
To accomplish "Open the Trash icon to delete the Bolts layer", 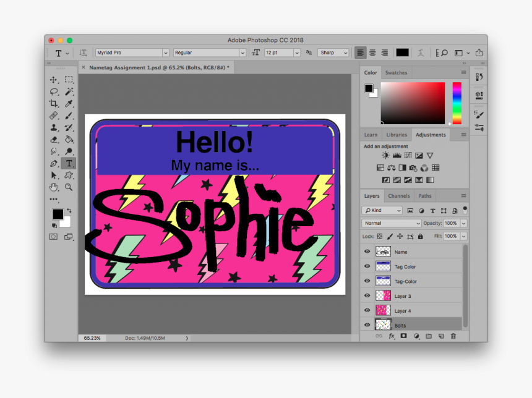I will pos(453,336).
